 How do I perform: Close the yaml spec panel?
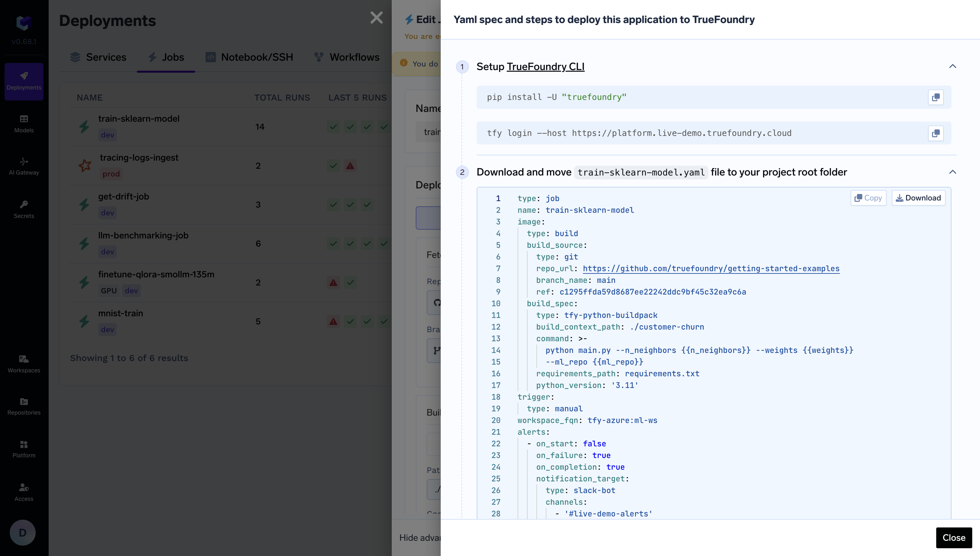tap(953, 537)
